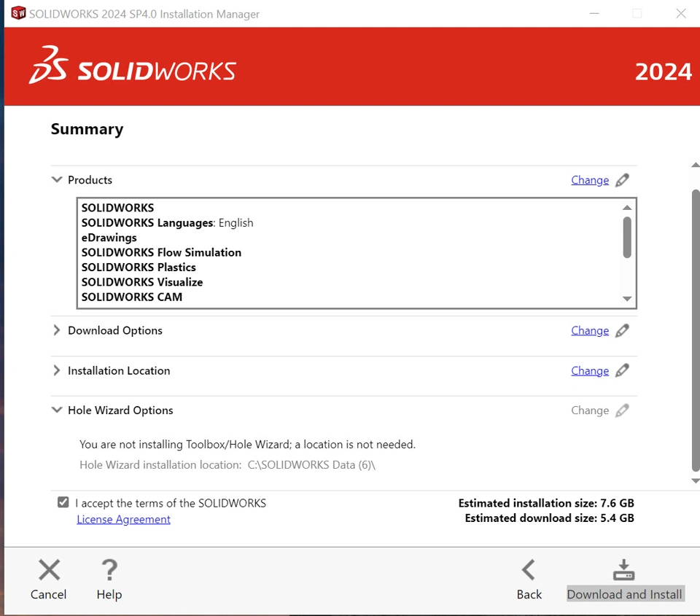Click the Hole Wizard installation location path
The width and height of the screenshot is (700, 616).
pyautogui.click(x=311, y=464)
